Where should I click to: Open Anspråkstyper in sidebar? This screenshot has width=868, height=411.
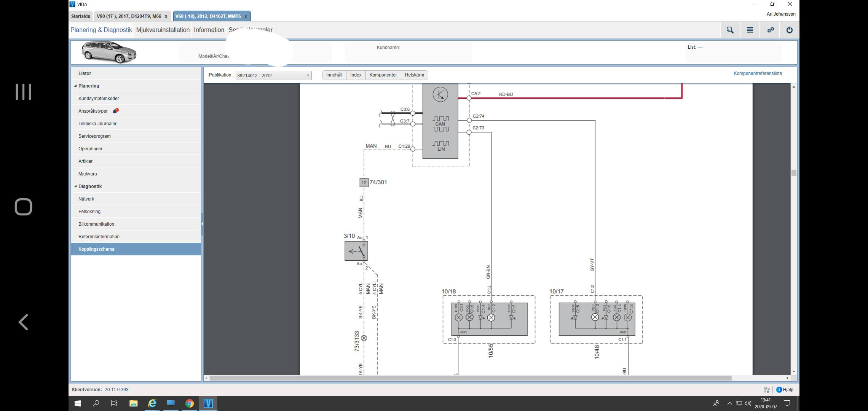click(x=136, y=111)
